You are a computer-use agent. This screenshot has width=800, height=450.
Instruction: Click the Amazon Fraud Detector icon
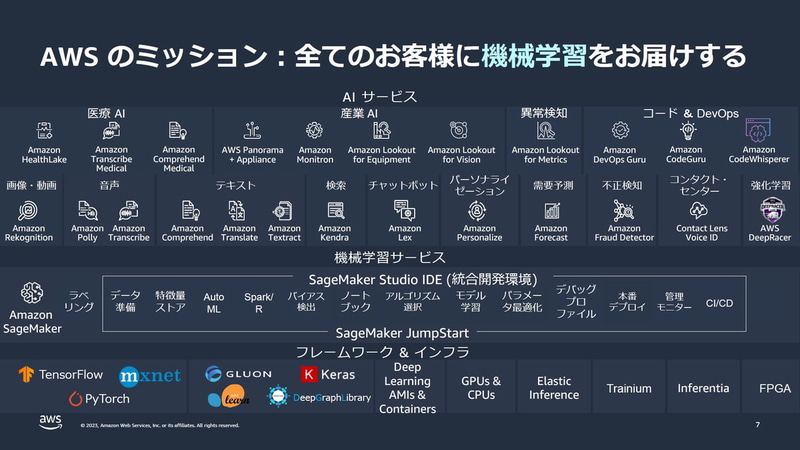click(623, 211)
